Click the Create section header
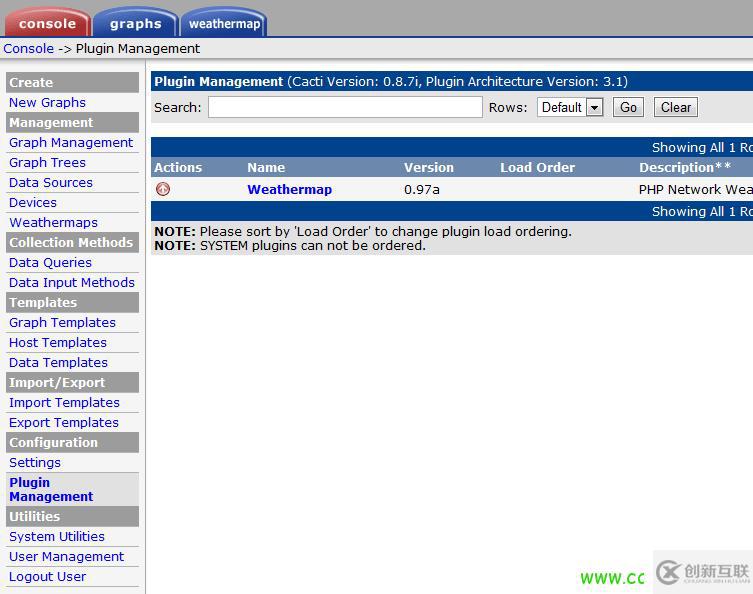 coord(73,82)
